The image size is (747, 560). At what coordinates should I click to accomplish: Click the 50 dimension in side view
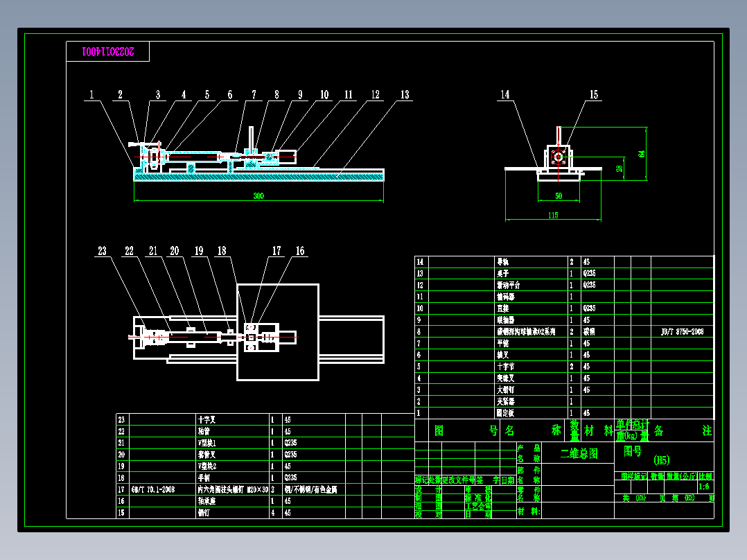(x=559, y=196)
